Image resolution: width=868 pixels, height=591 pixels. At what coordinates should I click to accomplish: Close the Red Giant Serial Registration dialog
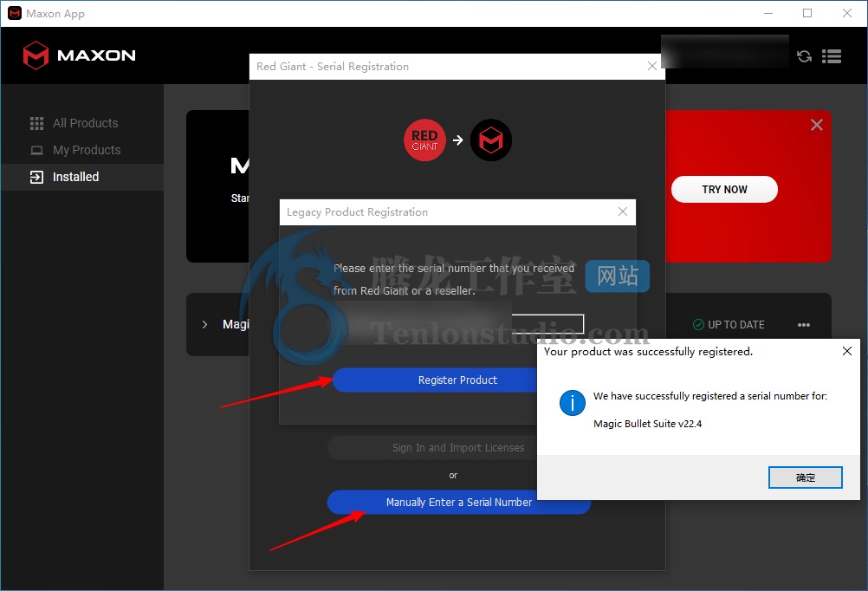[x=652, y=67]
